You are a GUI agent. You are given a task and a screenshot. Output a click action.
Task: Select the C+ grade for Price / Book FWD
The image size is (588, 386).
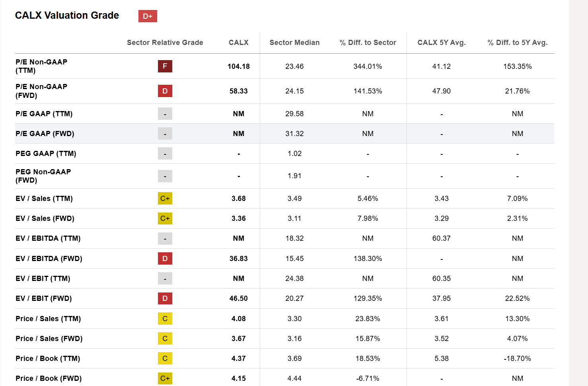coord(165,378)
